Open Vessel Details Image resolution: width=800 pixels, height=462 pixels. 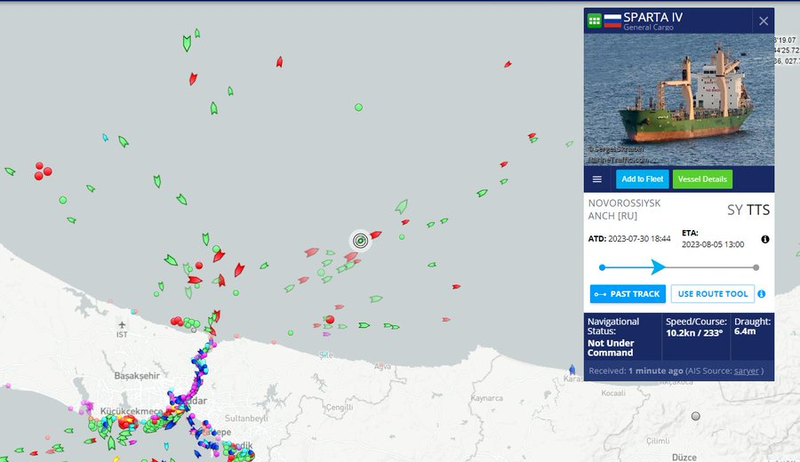[x=702, y=179]
